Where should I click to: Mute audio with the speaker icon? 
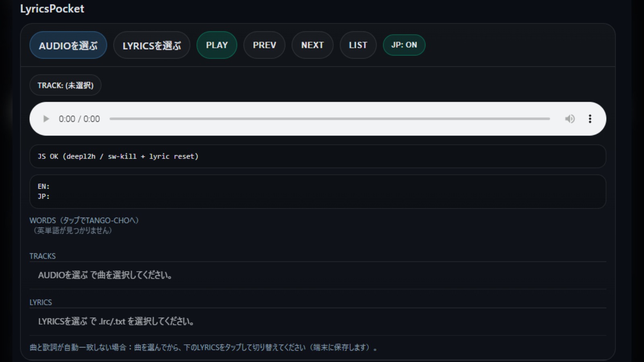click(570, 119)
